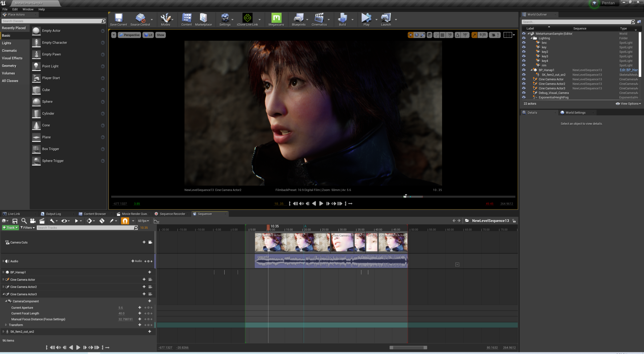This screenshot has width=644, height=354.
Task: Click the Perspective viewport button
Action: 129,35
